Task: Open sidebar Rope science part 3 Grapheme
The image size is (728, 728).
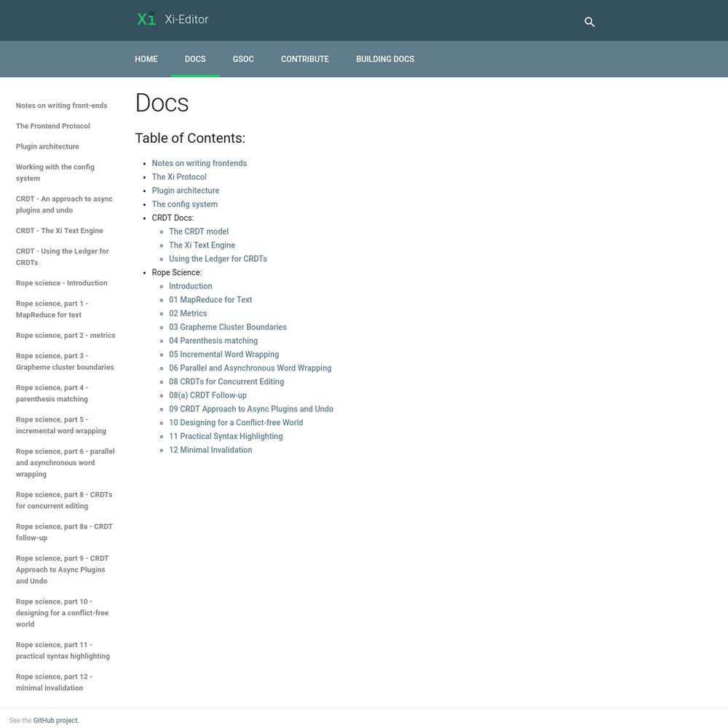Action: (65, 361)
